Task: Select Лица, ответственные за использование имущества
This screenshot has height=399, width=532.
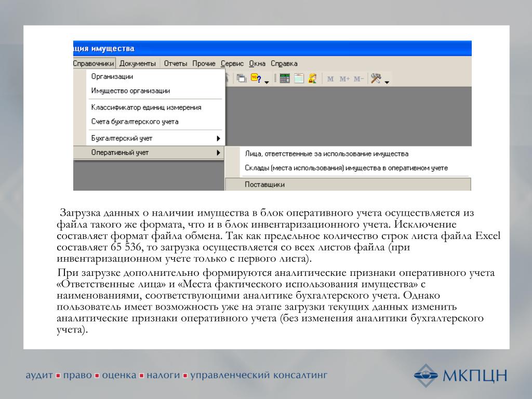Action: [348, 154]
